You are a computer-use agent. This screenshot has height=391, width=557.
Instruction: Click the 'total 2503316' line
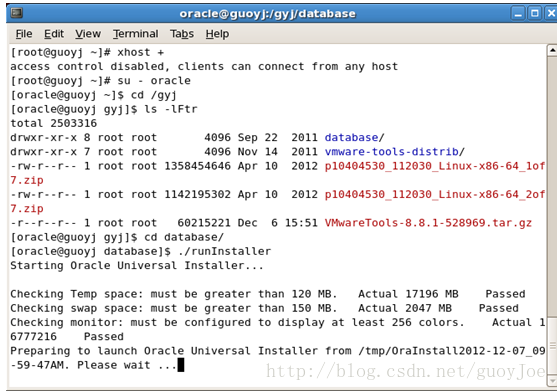[54, 123]
